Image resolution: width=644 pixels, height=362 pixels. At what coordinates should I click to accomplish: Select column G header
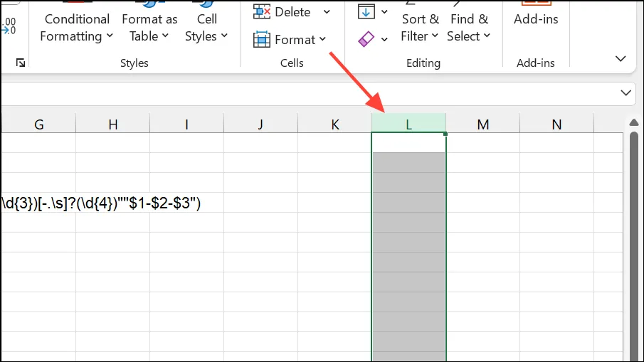point(39,124)
